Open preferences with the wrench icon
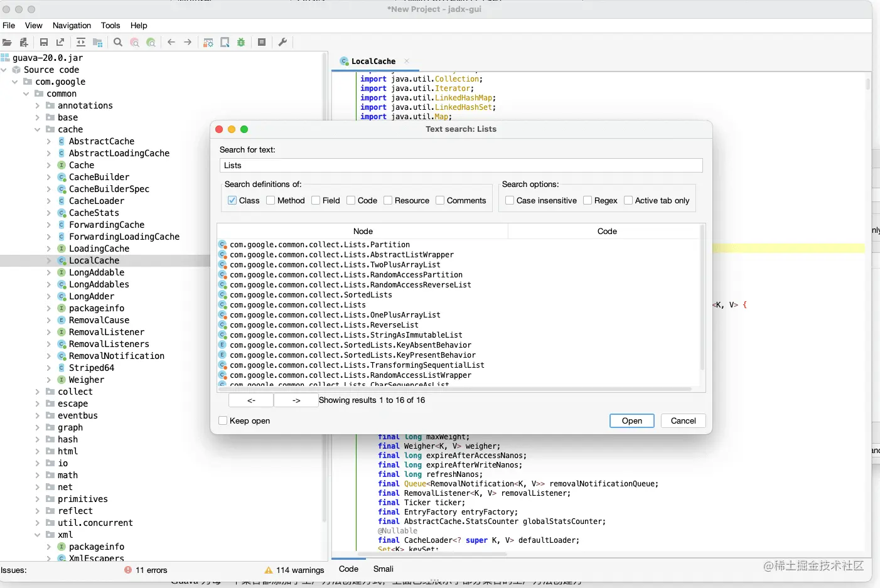880x588 pixels. pyautogui.click(x=282, y=42)
